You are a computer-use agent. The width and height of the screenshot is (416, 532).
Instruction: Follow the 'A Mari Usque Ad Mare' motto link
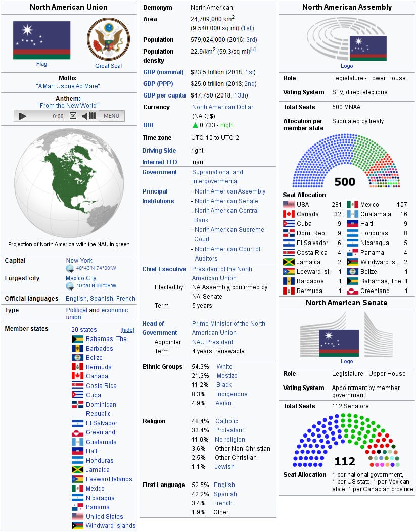tap(68, 86)
